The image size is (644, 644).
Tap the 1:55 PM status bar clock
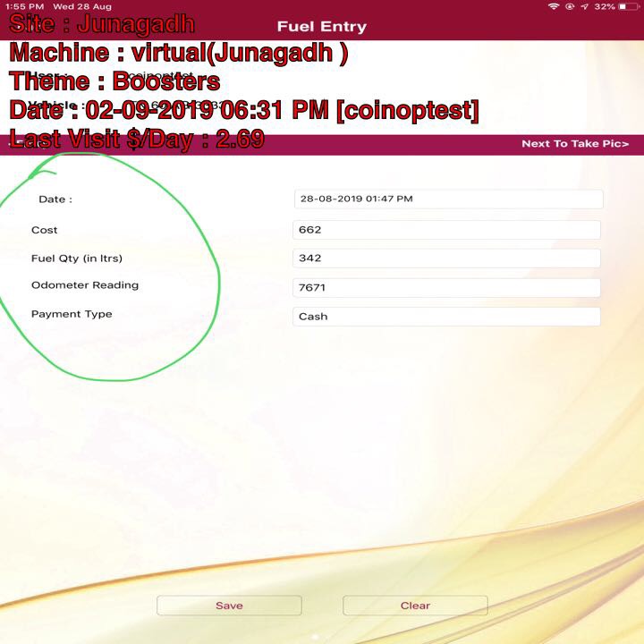click(24, 7)
